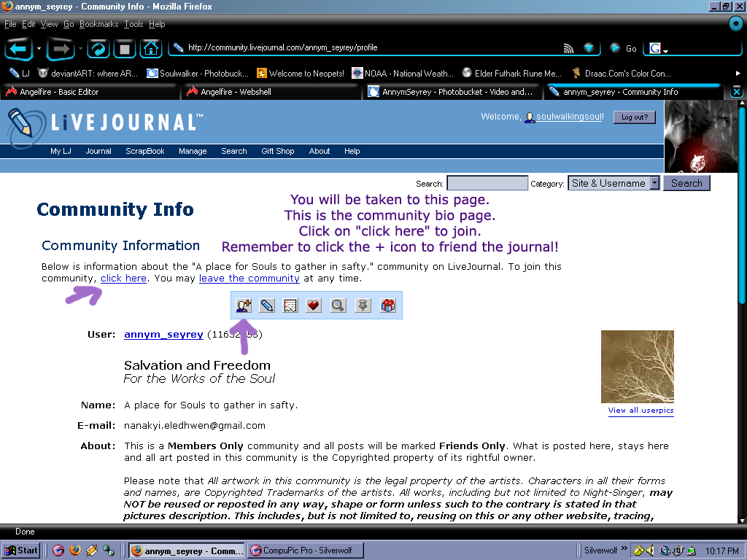
Task: Open annym_seyrey user link
Action: [x=163, y=334]
